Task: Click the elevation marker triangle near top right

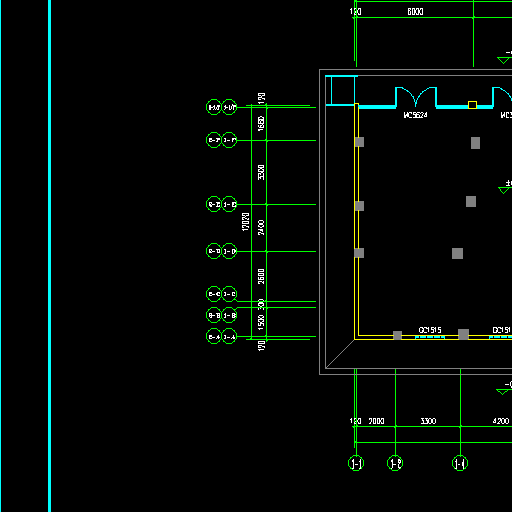Action: pyautogui.click(x=503, y=60)
